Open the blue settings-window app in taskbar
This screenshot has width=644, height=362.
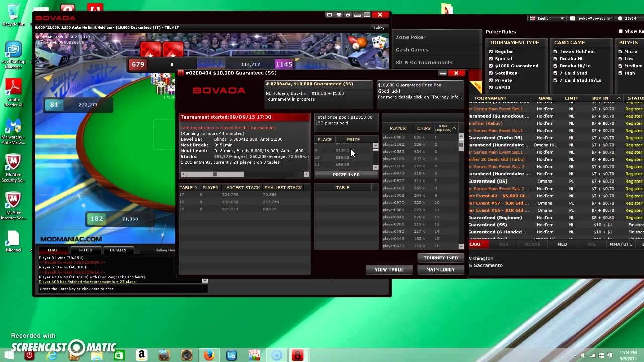click(x=231, y=355)
